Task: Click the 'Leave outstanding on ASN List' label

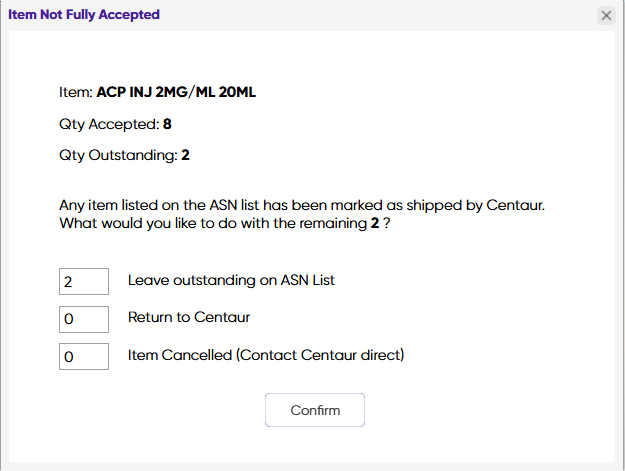Action: 231,280
